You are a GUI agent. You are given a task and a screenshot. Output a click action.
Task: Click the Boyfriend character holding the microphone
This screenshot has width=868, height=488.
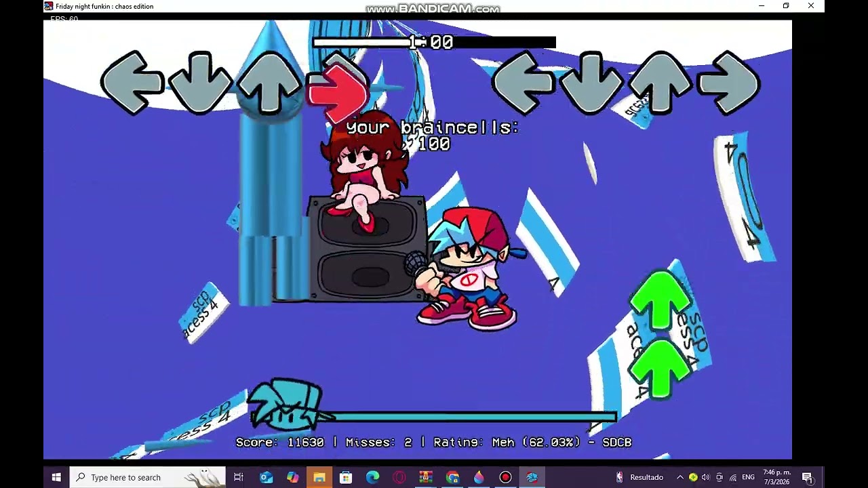(x=467, y=270)
